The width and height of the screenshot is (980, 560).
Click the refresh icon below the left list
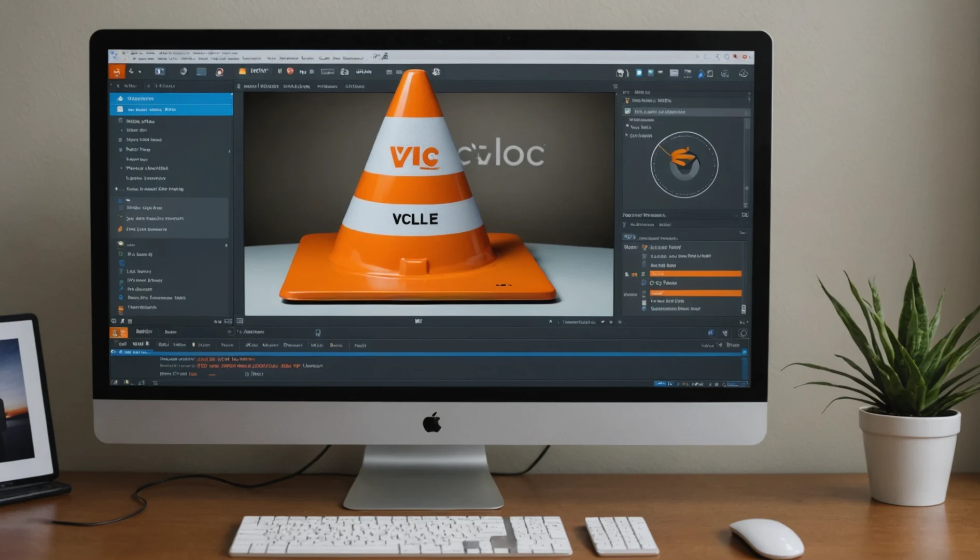(114, 321)
